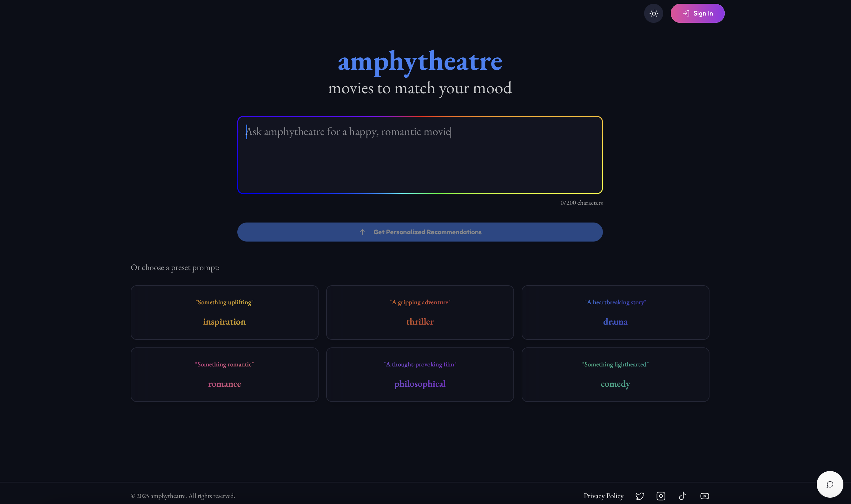Open the YouTube icon in footer
The width and height of the screenshot is (851, 504).
(x=704, y=496)
